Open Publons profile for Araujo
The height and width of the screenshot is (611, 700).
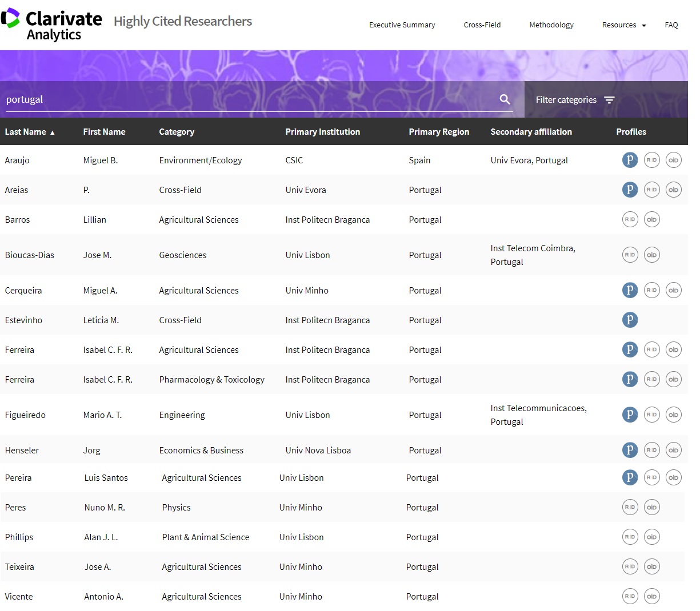pyautogui.click(x=629, y=160)
